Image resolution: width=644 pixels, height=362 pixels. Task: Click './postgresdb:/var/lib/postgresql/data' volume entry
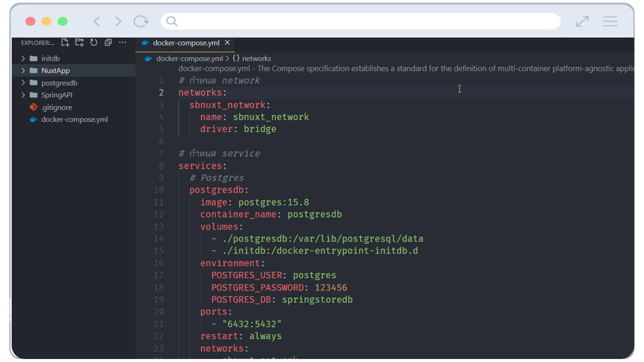click(323, 239)
